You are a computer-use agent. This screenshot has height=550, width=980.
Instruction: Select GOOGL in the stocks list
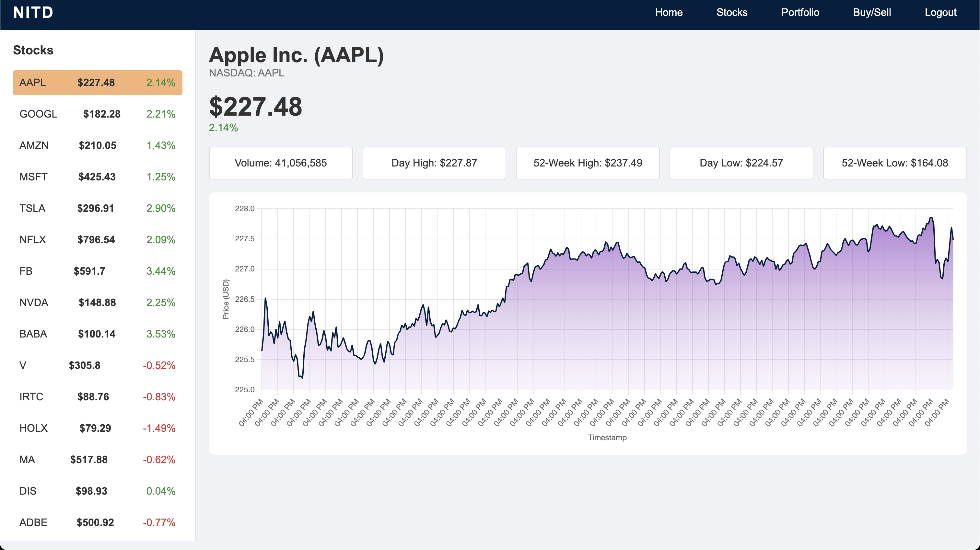[x=98, y=114]
